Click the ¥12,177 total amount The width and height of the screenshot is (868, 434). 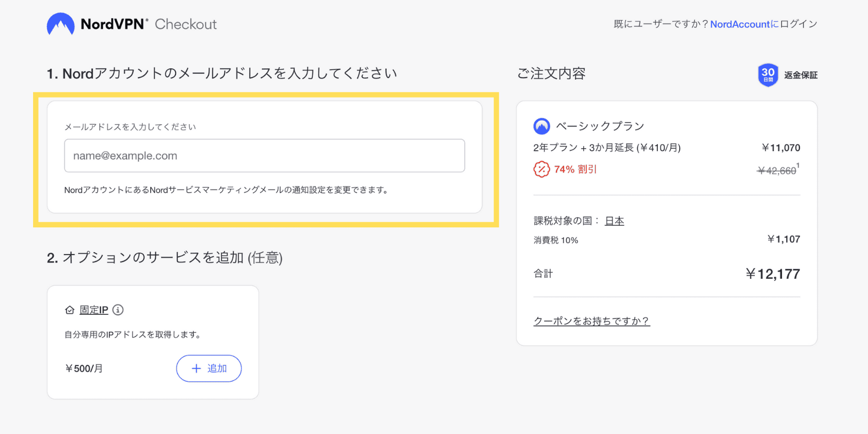773,274
